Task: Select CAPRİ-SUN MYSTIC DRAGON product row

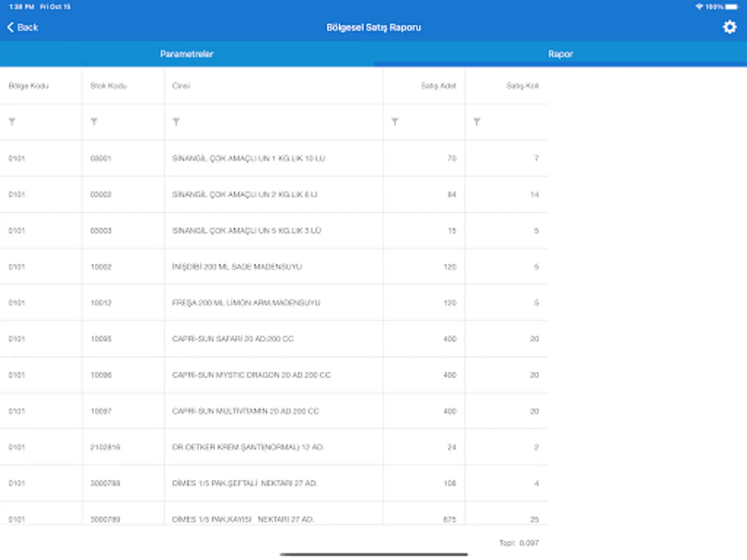Action: [x=274, y=375]
